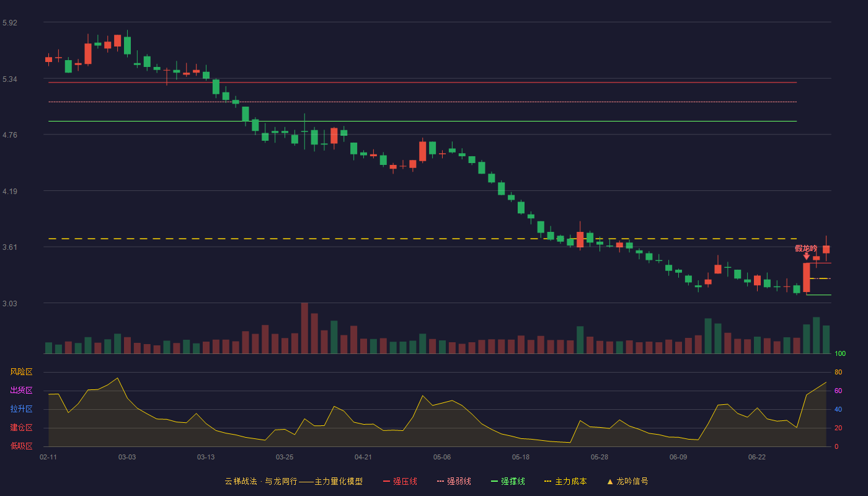
Task: Click the yellow dashed icon beside 主力成本
Action: coord(548,482)
